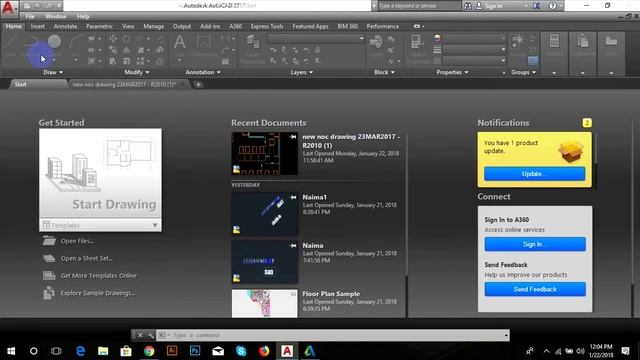Viewport: 640px width, 360px height.
Task: Open the Clipboard panel icon
Action: click(583, 42)
